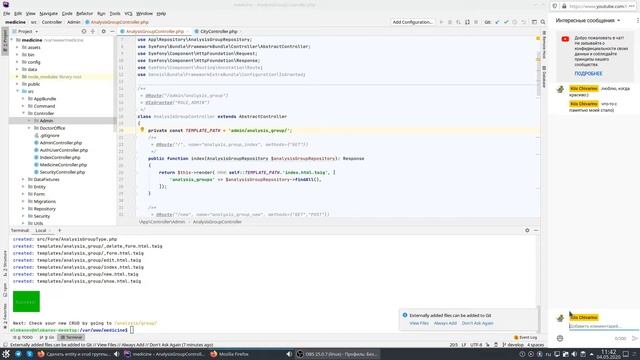640x360 pixels.
Task: Click the LF line separator indicator
Action: coord(464,344)
